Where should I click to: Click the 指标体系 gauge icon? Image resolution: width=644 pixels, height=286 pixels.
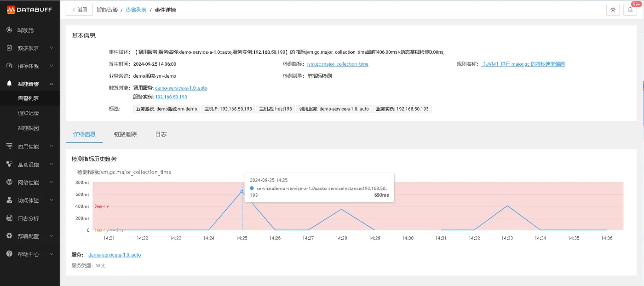click(9, 66)
